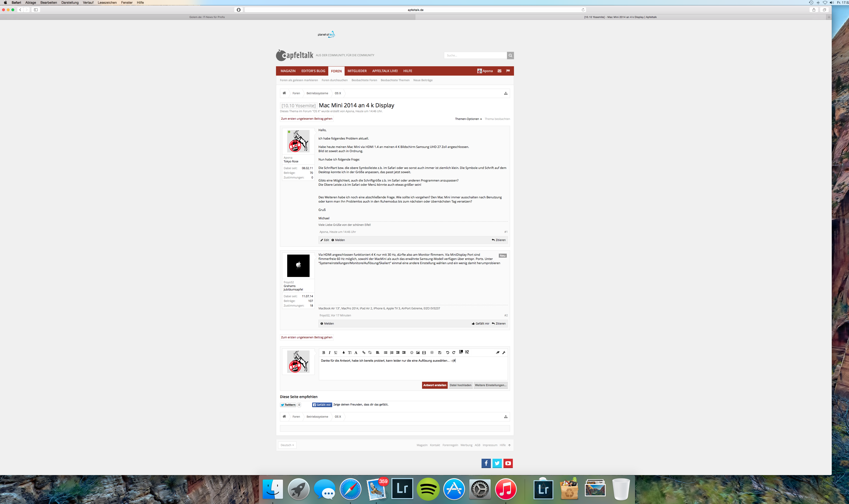Click the top breadcrumb home icon
This screenshot has height=504, width=849.
point(284,93)
